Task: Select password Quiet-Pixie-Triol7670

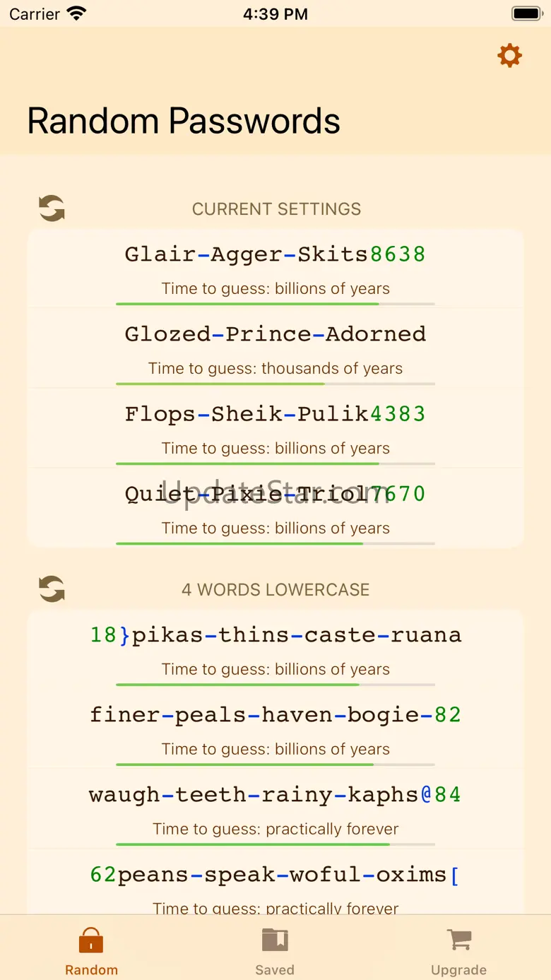Action: pos(275,493)
